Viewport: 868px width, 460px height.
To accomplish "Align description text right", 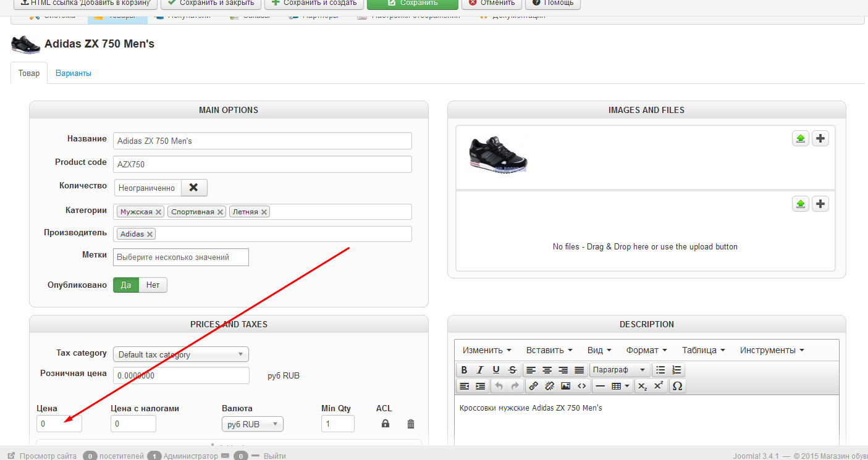I will click(563, 370).
